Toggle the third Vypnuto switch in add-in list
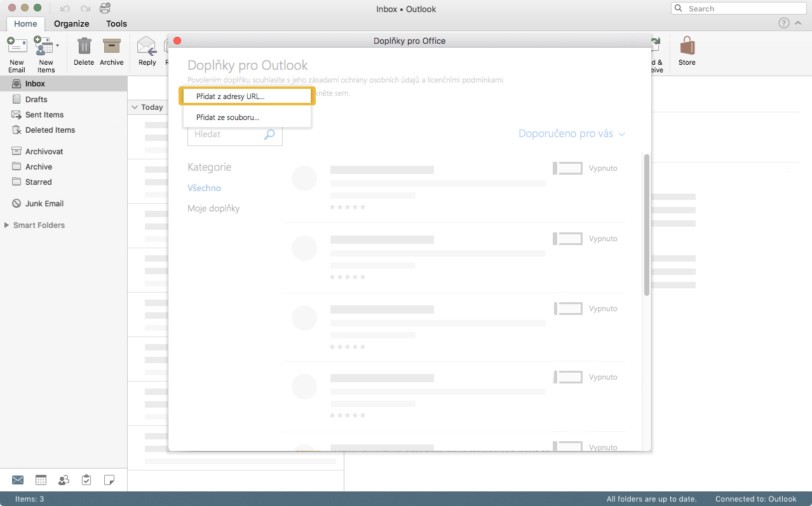 coord(568,309)
